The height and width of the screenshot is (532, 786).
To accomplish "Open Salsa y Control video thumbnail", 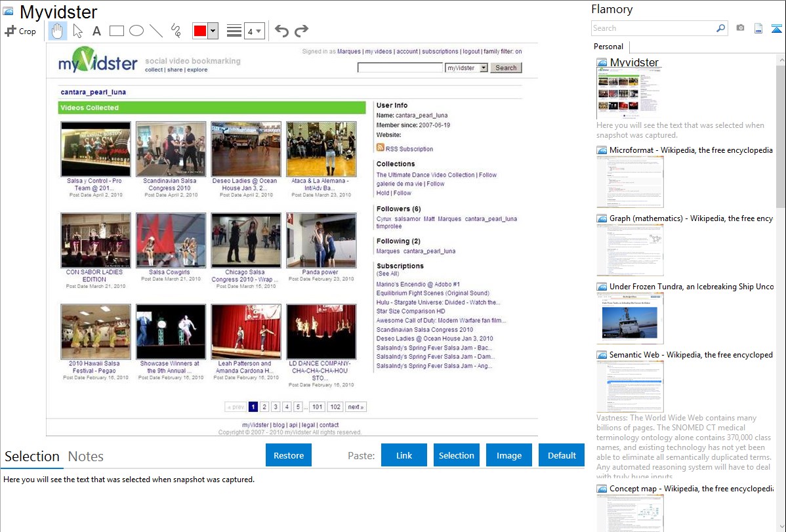I will (x=96, y=148).
